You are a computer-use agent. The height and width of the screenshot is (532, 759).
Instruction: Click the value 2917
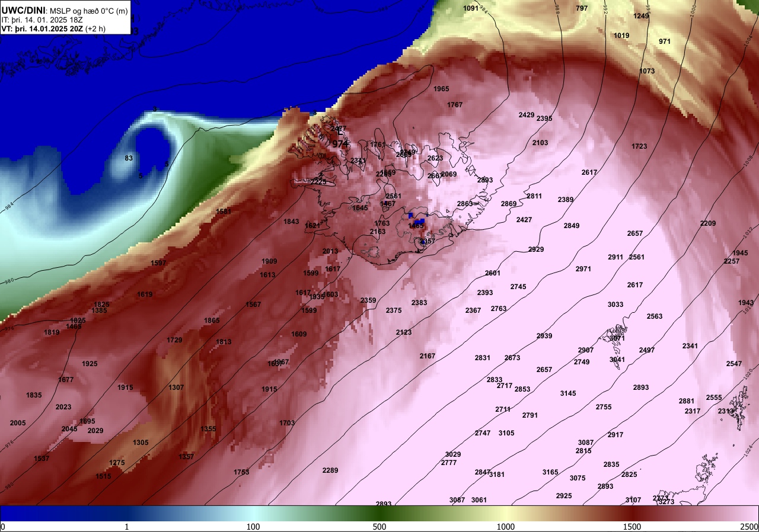click(x=616, y=435)
